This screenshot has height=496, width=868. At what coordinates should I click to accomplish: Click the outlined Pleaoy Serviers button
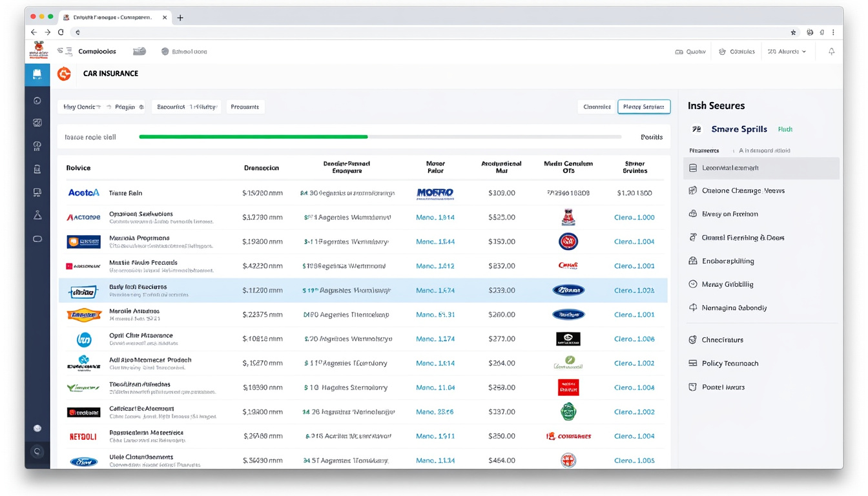tap(644, 107)
